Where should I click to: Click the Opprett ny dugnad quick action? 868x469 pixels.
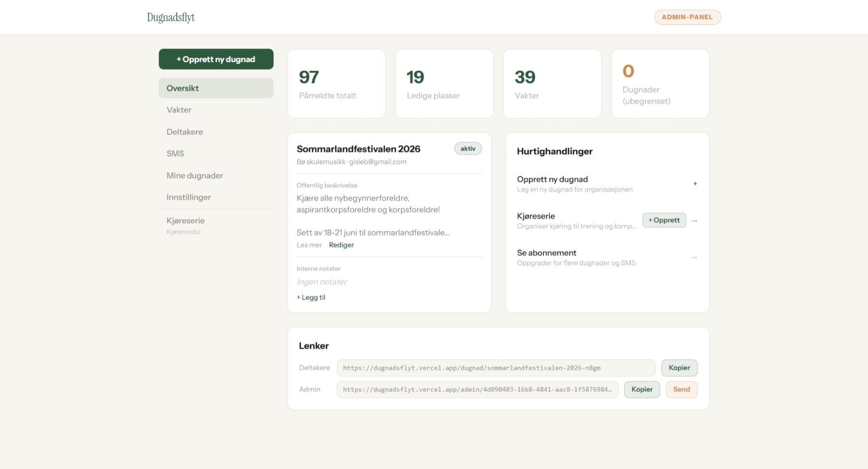tap(607, 184)
